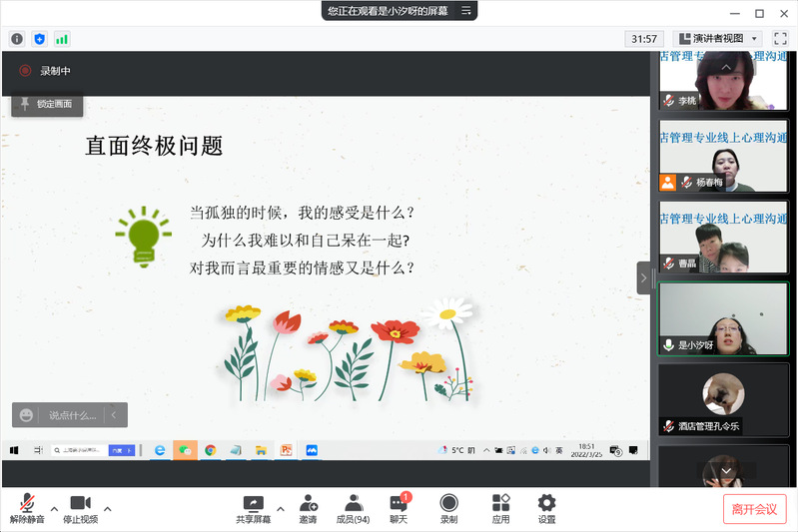
Task: Open the audio options arrow beside 解除静音
Action: tap(54, 508)
